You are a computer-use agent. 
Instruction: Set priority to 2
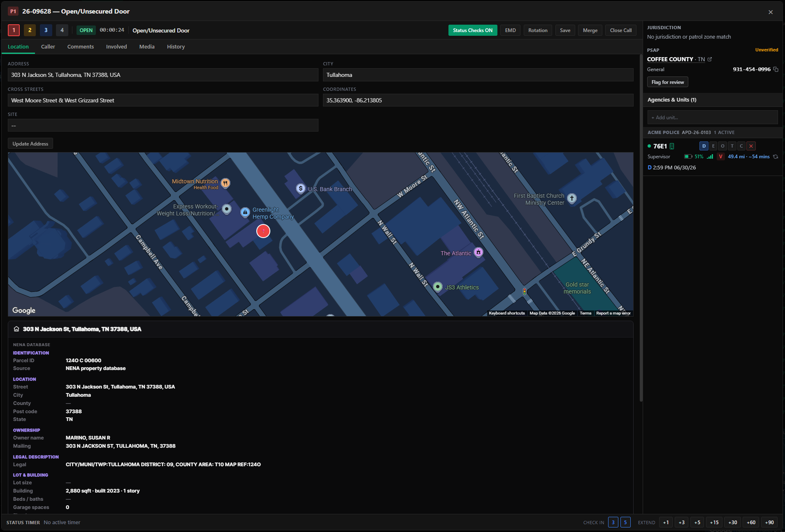pyautogui.click(x=30, y=30)
